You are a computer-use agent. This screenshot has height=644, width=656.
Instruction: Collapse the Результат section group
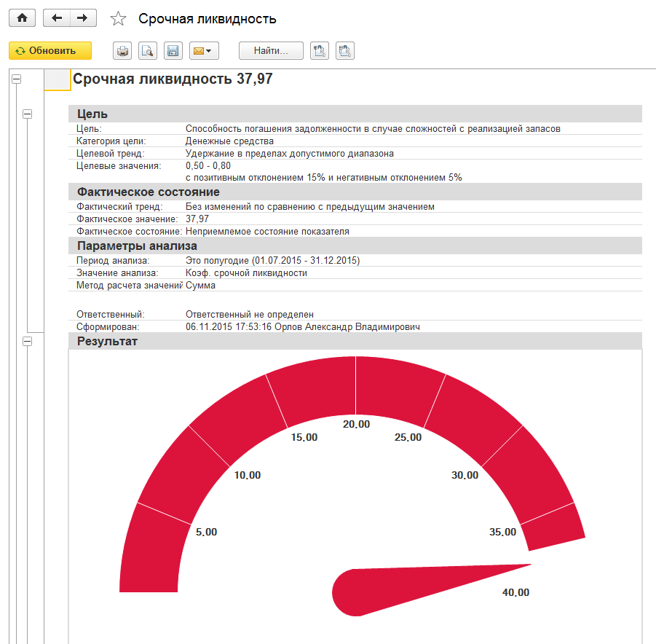pos(28,341)
